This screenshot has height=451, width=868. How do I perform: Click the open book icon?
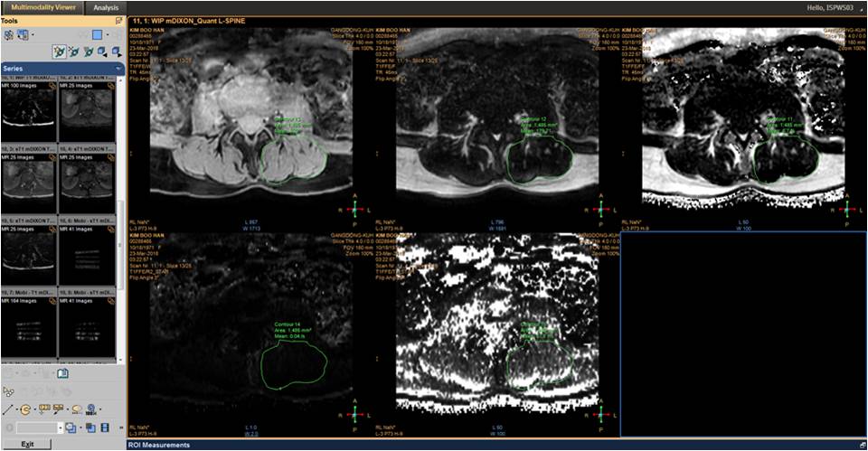click(63, 373)
